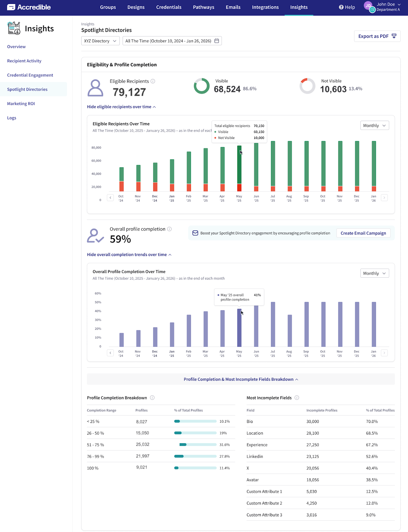
Task: Click previous arrow in Profile Completion chart
Action: 110,353
